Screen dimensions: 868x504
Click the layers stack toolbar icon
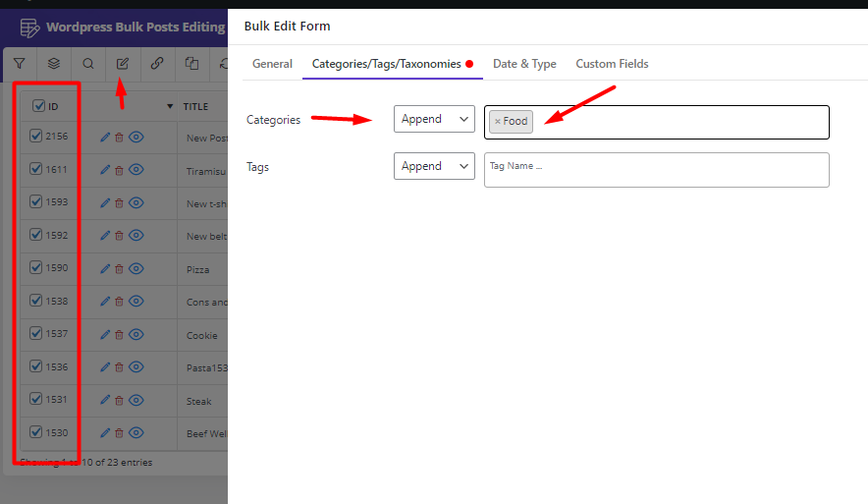click(54, 64)
